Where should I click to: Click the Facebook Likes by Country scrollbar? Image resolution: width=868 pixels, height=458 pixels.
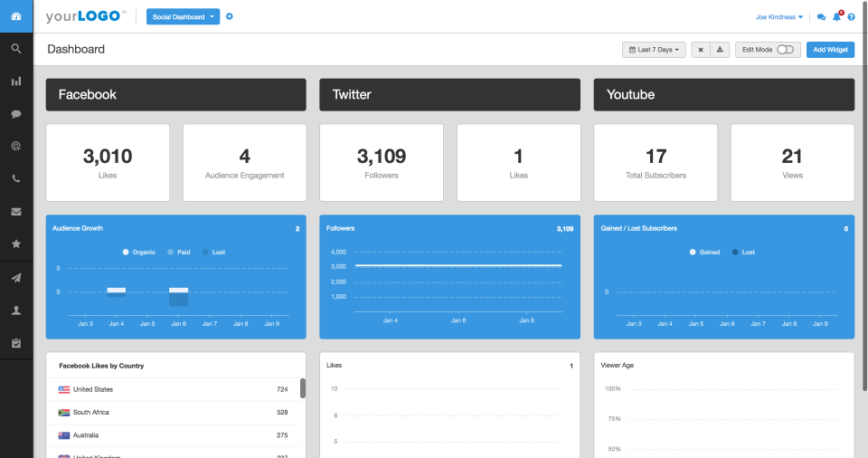tap(303, 388)
